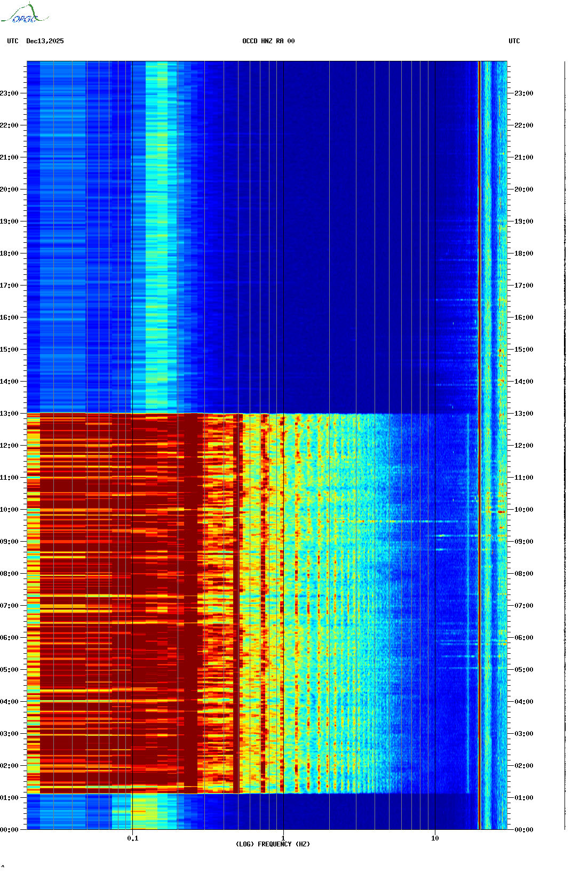The image size is (588, 872).
Task: Click the right-axis '23:00' time label
Action: pyautogui.click(x=524, y=93)
